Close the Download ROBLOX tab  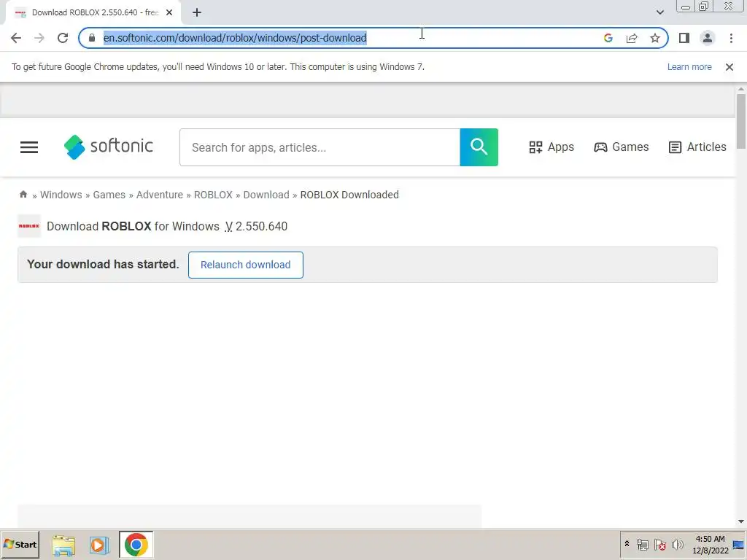pos(169,12)
